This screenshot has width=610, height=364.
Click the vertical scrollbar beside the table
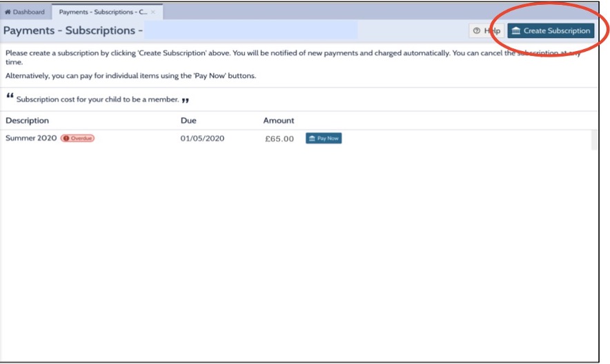tap(595, 139)
